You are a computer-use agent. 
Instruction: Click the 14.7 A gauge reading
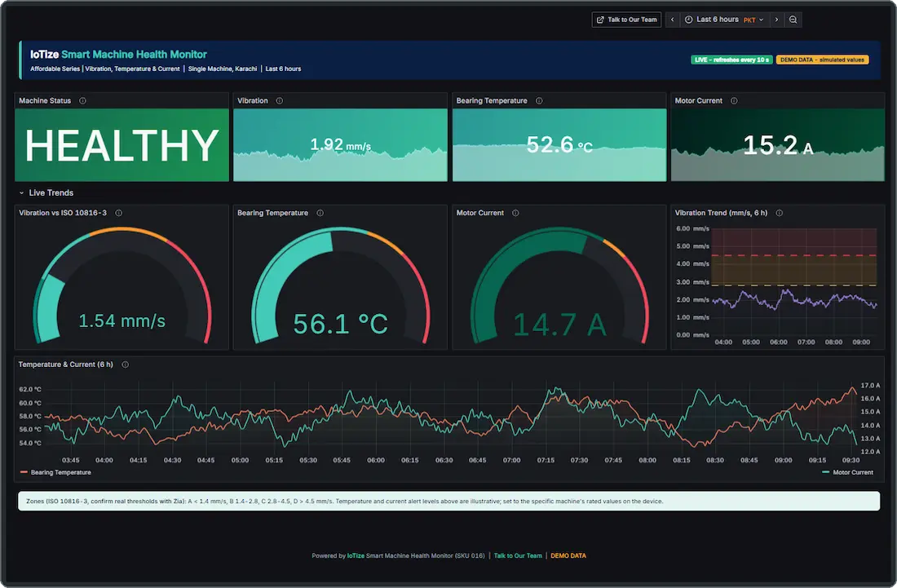click(x=559, y=325)
